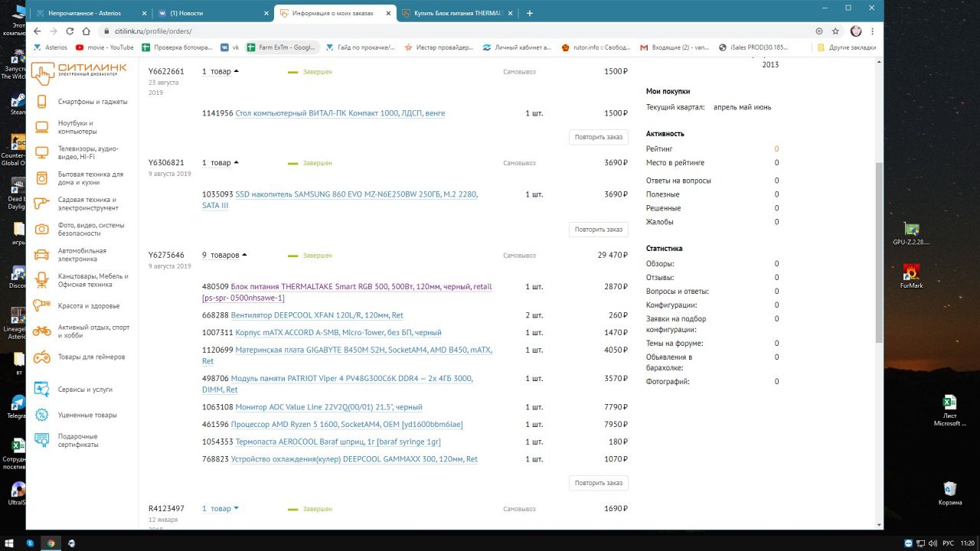Viewport: 980px width, 551px height.
Task: Open movie - YouTube bookmark
Action: click(105, 47)
